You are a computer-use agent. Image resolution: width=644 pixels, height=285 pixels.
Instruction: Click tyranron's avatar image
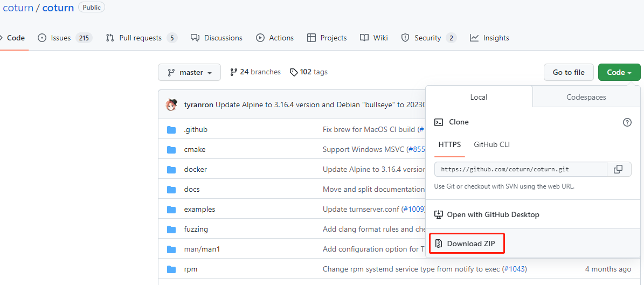click(171, 105)
